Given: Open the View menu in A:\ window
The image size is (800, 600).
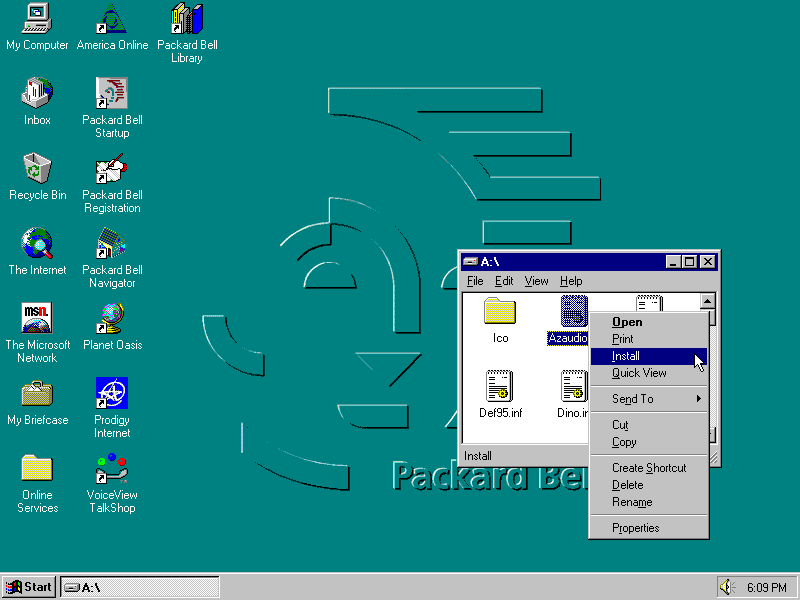Looking at the screenshot, I should (x=536, y=281).
